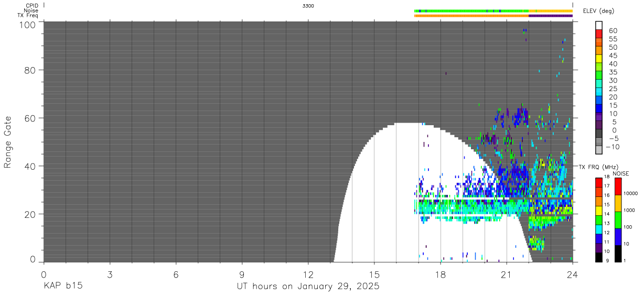Click the yellow segment of NOISE color bar
Screen dimensions: 644x297
pos(618,203)
